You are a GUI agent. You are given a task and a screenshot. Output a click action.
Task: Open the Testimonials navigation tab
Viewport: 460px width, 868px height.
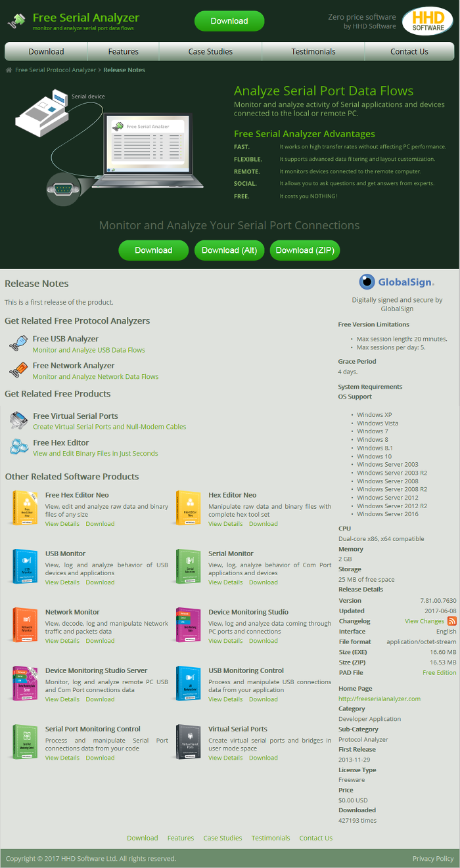pyautogui.click(x=313, y=51)
